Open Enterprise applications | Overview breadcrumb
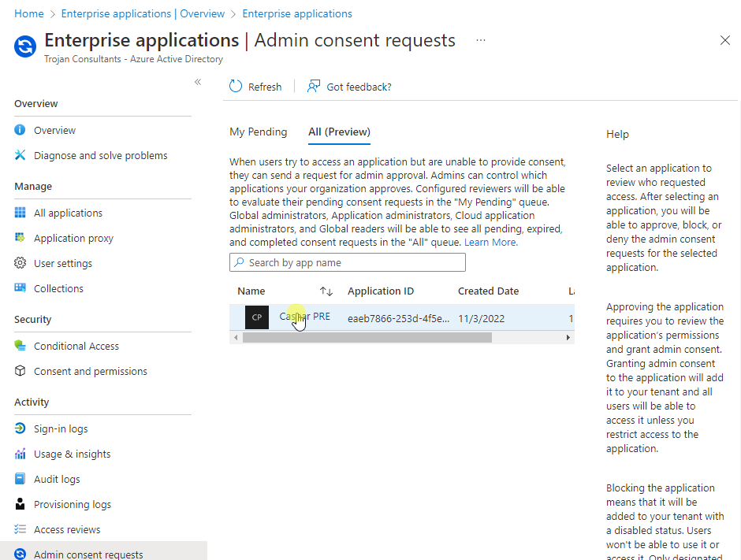This screenshot has width=741, height=560. coord(143,13)
